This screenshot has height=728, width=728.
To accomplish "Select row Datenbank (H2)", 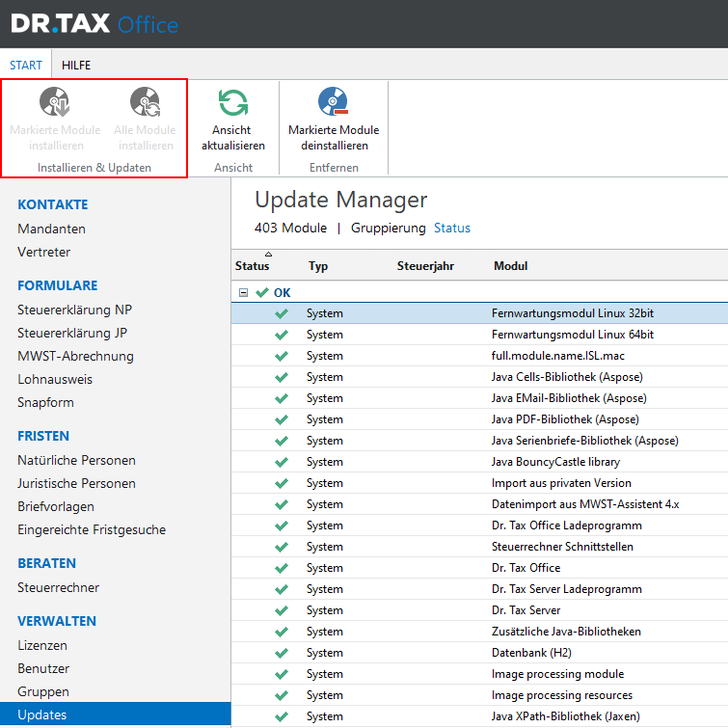I will pos(479,653).
